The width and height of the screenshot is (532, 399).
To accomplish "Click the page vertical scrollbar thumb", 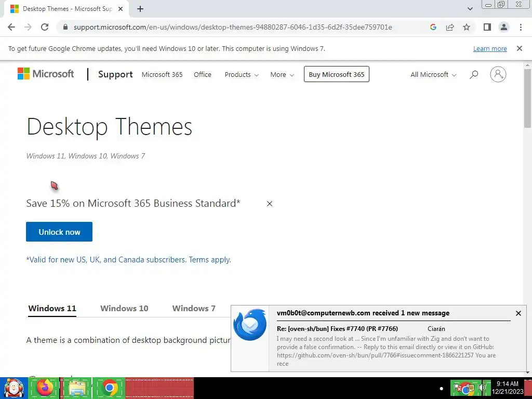I will (x=528, y=98).
